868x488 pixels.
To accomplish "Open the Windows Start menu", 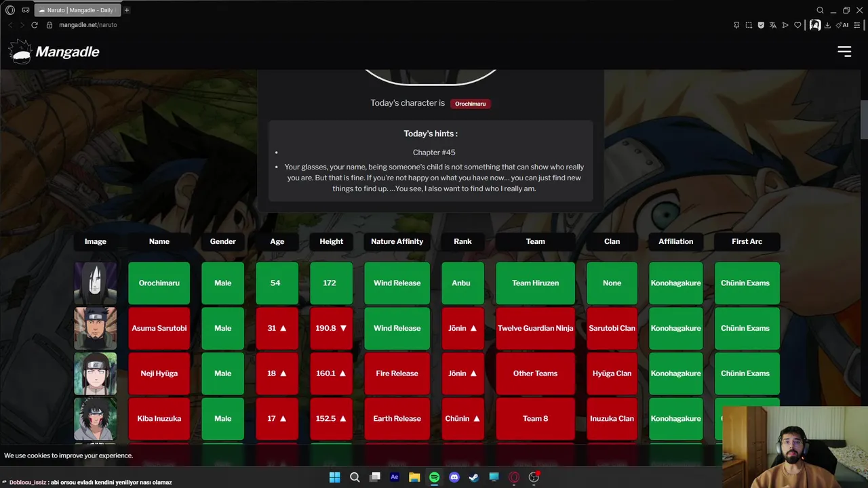I will (x=334, y=477).
